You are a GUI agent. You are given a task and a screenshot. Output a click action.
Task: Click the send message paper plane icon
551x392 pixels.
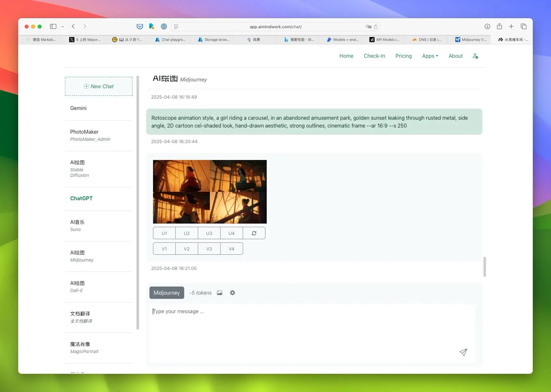[x=463, y=352]
